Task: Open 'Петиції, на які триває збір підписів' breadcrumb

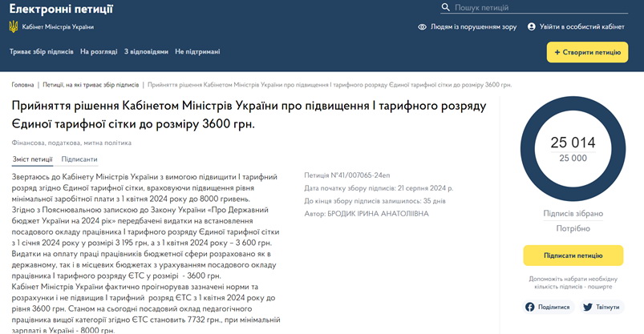Action: [x=91, y=84]
